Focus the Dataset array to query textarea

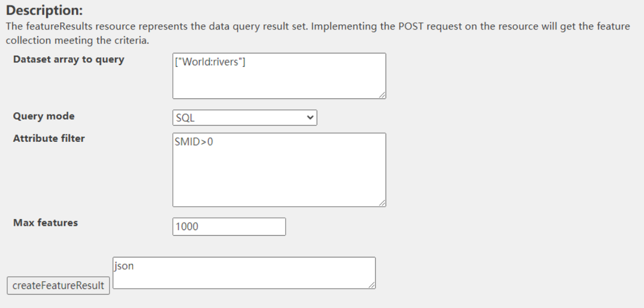point(279,76)
